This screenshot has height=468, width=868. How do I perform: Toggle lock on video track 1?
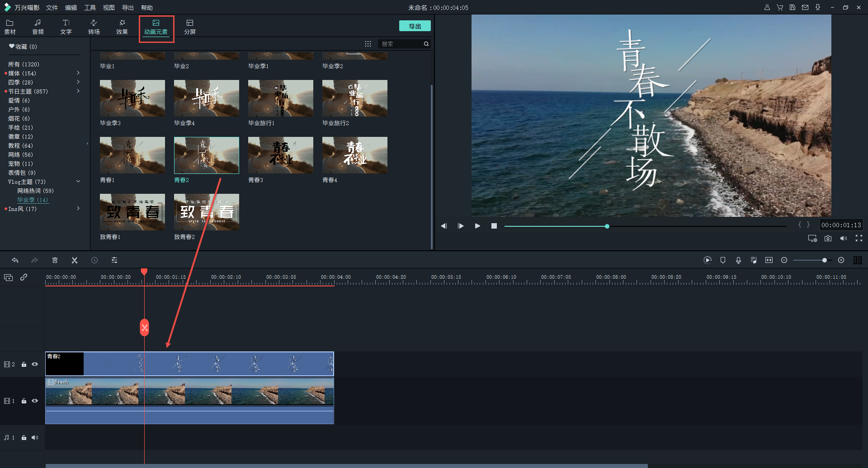[24, 401]
